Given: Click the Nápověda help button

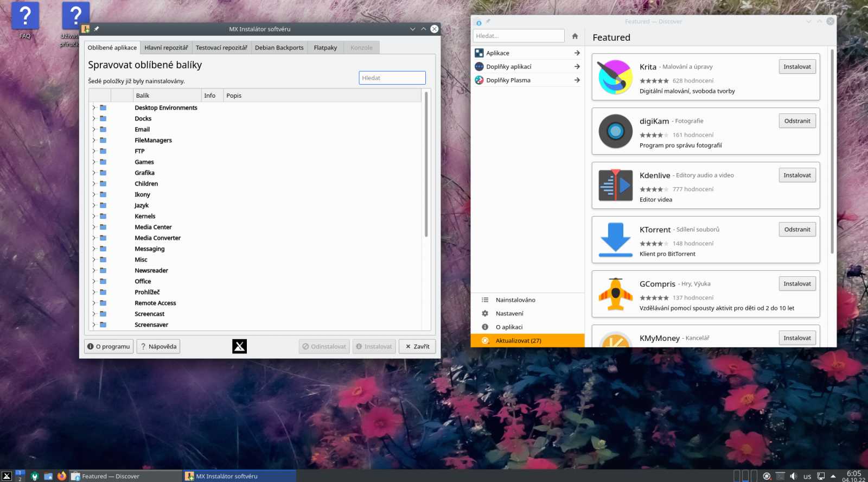Looking at the screenshot, I should point(158,346).
